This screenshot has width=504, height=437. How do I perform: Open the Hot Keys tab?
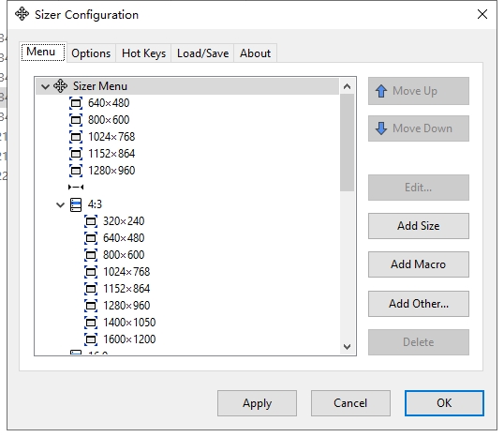pos(143,53)
